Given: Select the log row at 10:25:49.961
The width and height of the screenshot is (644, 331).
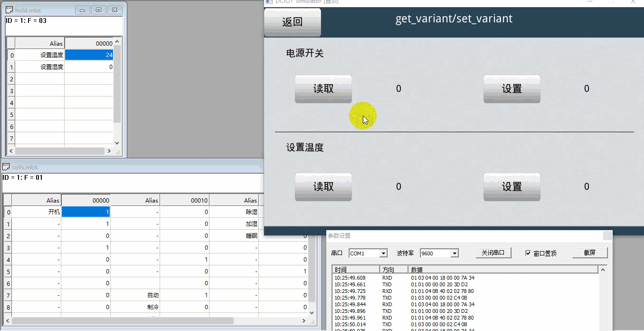Looking at the screenshot, I should (465, 318).
